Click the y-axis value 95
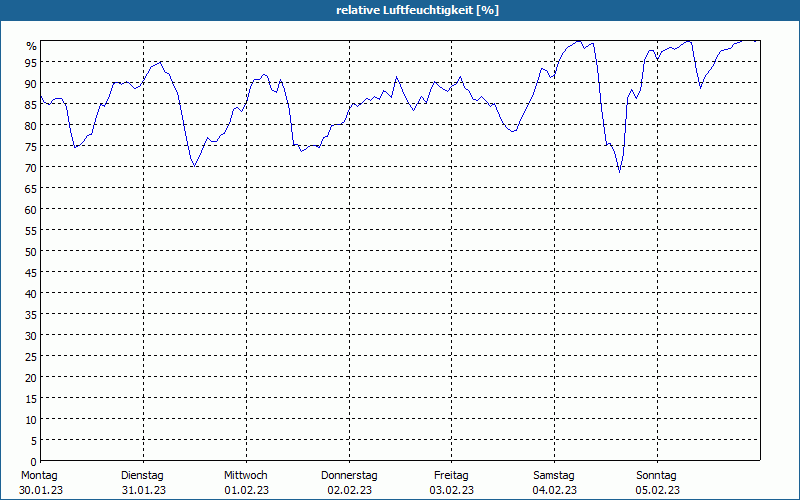The width and height of the screenshot is (800, 500). 31,62
